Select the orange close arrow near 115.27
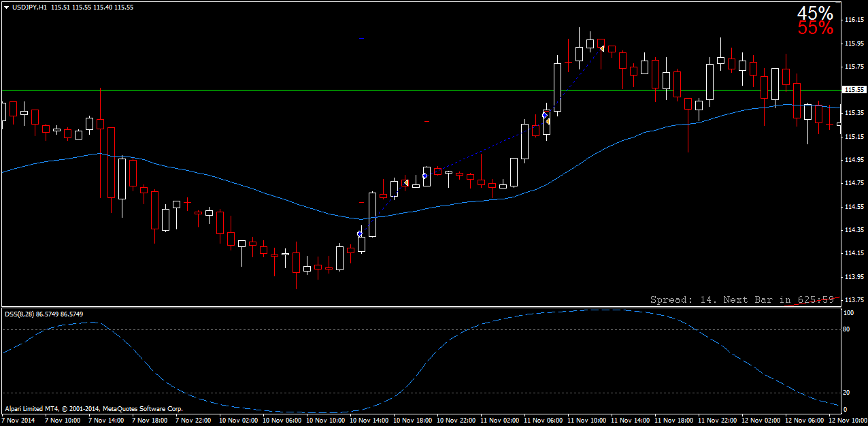 548,121
